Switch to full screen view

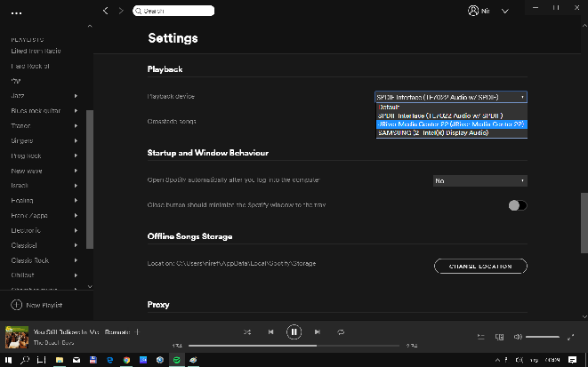click(x=571, y=337)
